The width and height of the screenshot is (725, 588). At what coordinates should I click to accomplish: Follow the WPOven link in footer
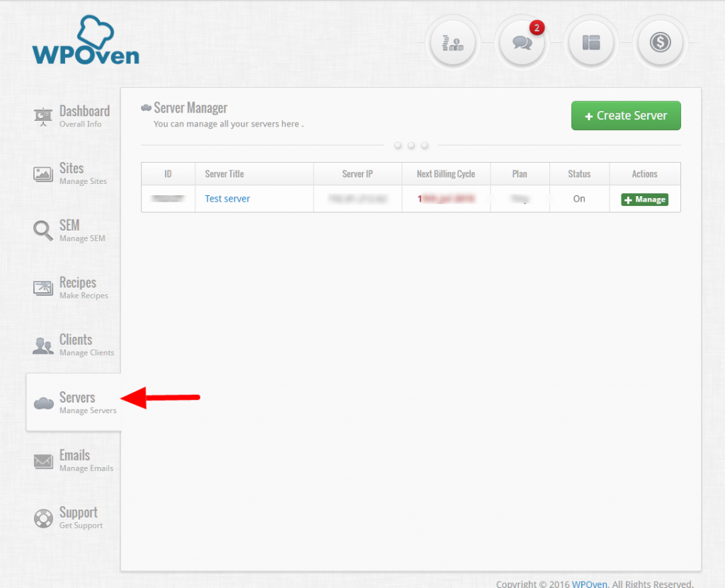pos(590,584)
